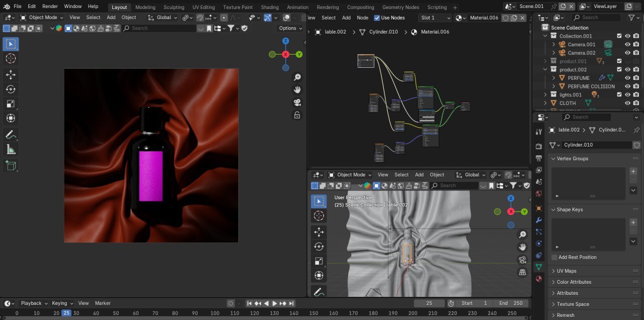Image resolution: width=644 pixels, height=320 pixels.
Task: Click the Marker menu in timeline
Action: (103, 303)
